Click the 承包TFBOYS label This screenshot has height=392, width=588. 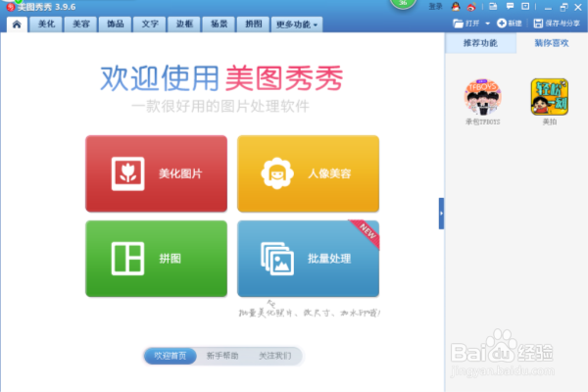482,122
